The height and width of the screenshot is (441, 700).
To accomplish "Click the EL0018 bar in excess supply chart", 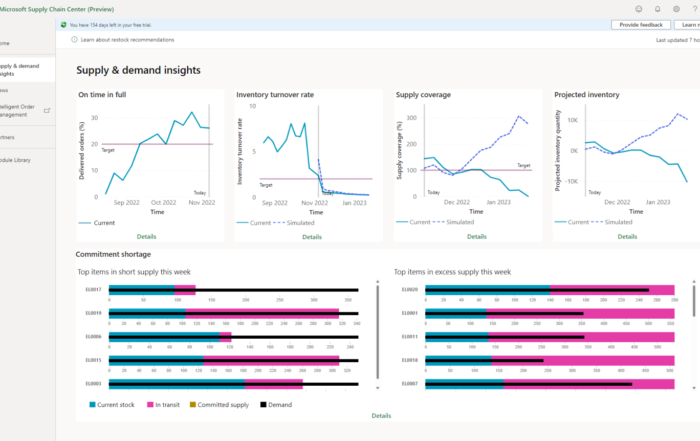I will click(x=550, y=360).
